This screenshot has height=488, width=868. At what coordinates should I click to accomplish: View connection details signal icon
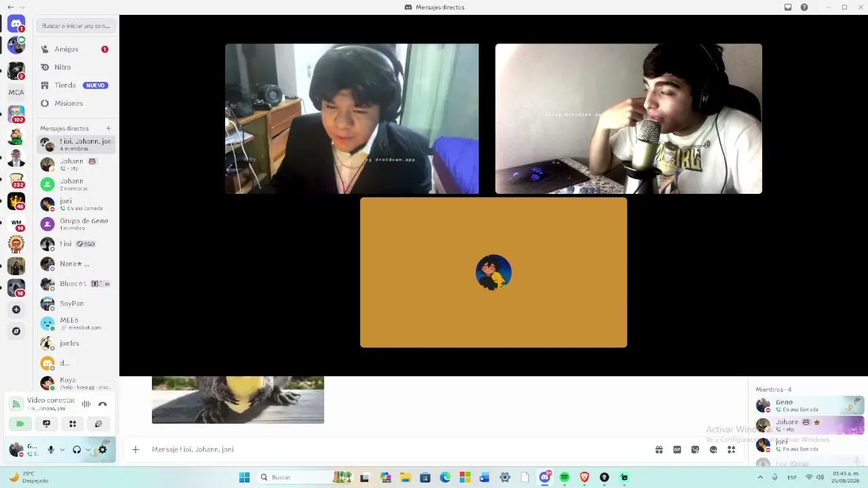click(16, 404)
